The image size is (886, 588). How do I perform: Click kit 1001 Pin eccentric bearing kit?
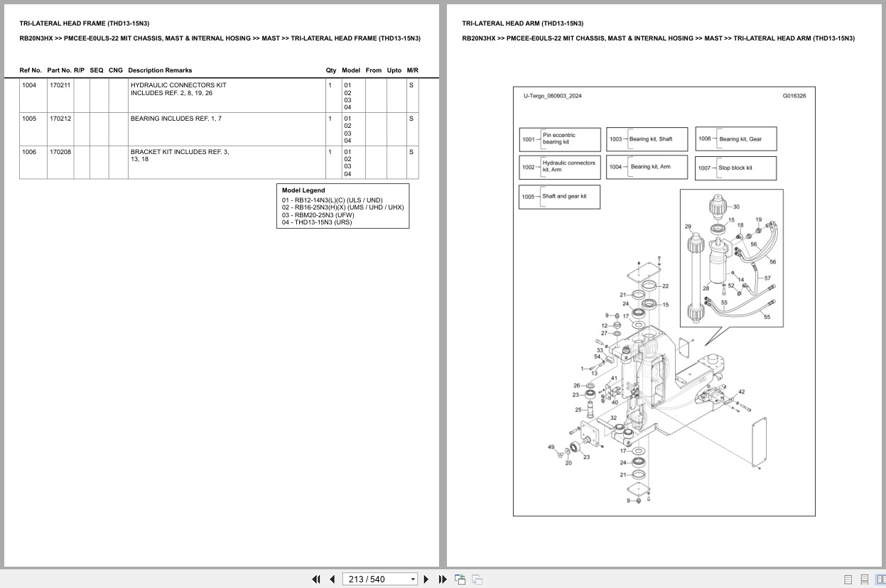[x=560, y=139]
